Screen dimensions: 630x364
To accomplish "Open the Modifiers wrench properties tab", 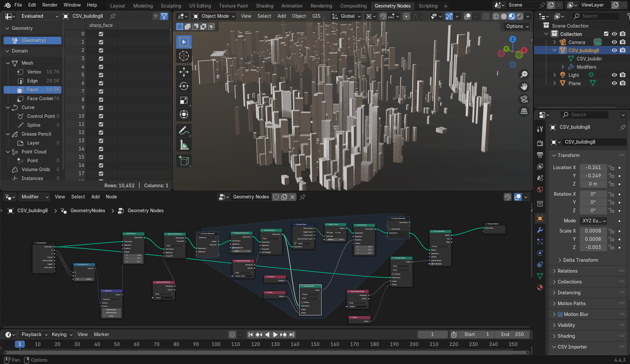I will [x=540, y=230].
